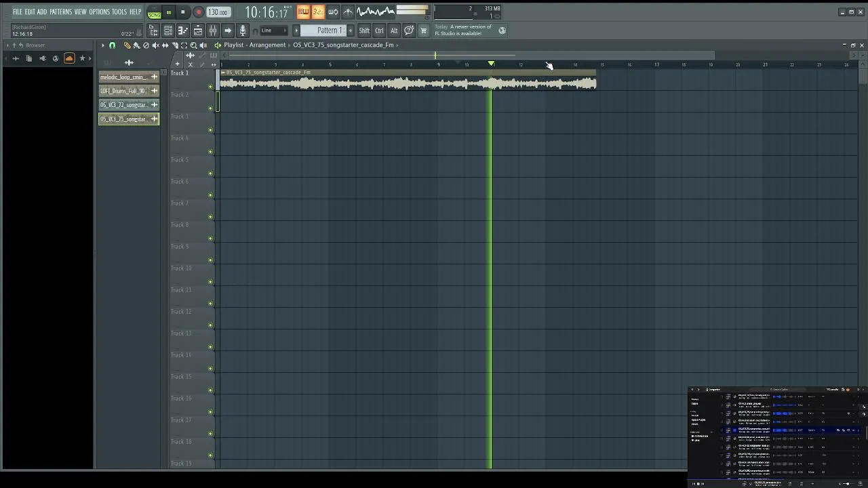Select the LOFI_Drums_Full_90 clip in picker

[129, 91]
